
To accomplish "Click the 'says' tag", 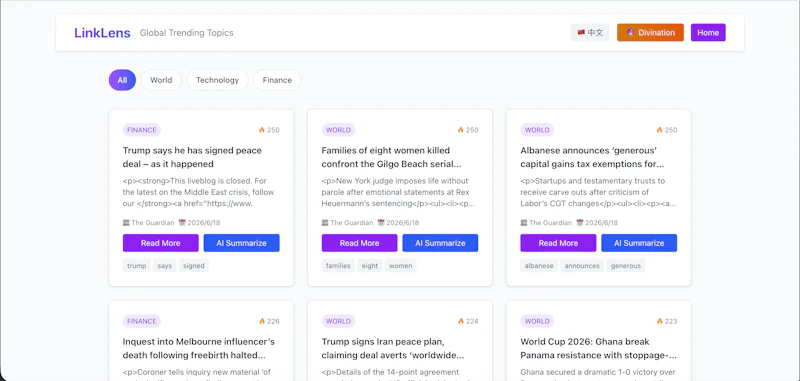I will point(165,266).
